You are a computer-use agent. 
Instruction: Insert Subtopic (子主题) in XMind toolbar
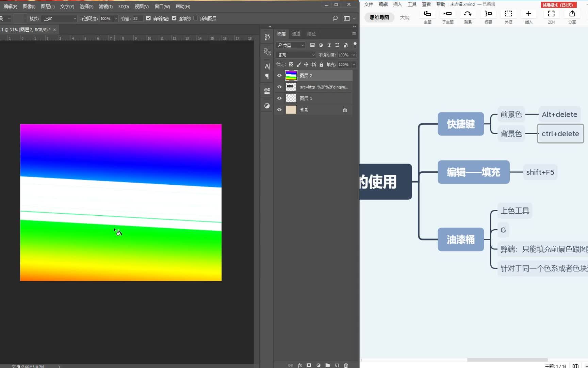point(447,17)
